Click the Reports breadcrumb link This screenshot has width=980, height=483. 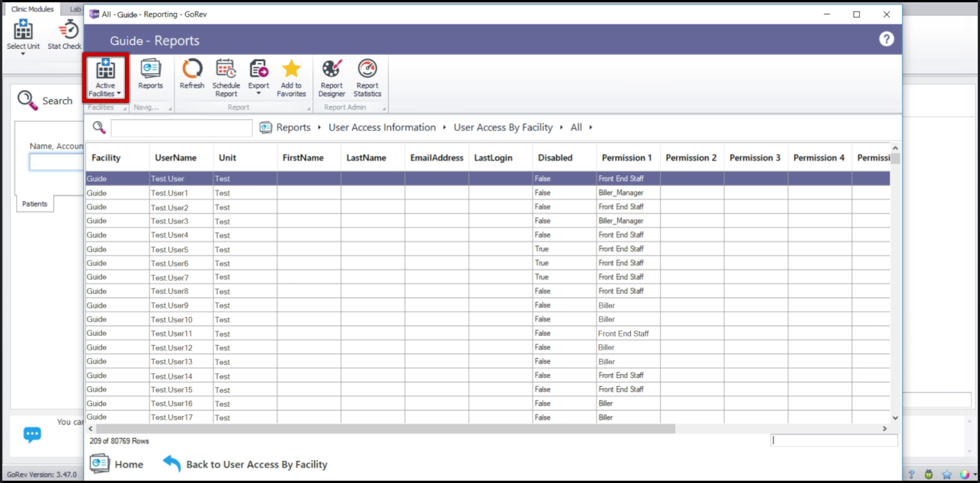click(x=293, y=127)
